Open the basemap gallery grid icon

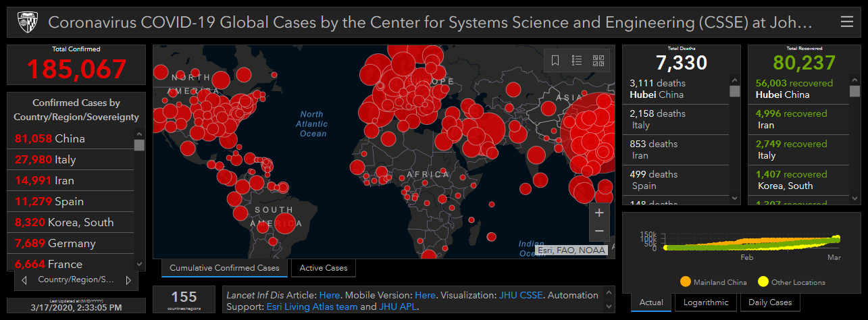tap(598, 60)
